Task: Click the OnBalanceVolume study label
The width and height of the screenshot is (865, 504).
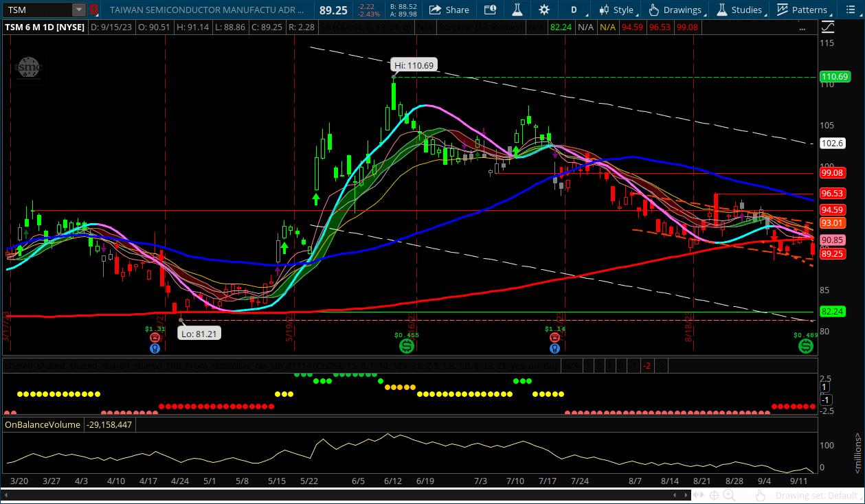Action: click(43, 425)
